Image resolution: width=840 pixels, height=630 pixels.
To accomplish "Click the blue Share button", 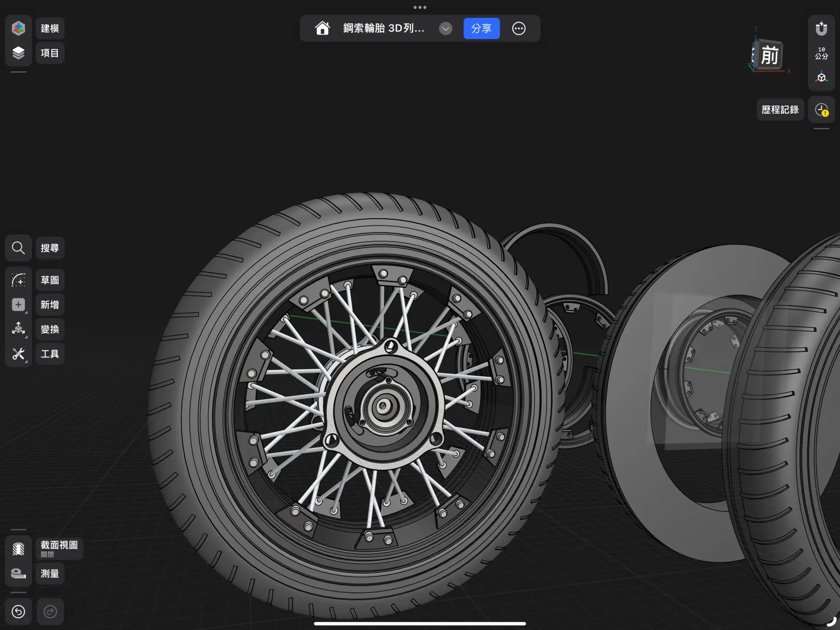I will coord(481,28).
